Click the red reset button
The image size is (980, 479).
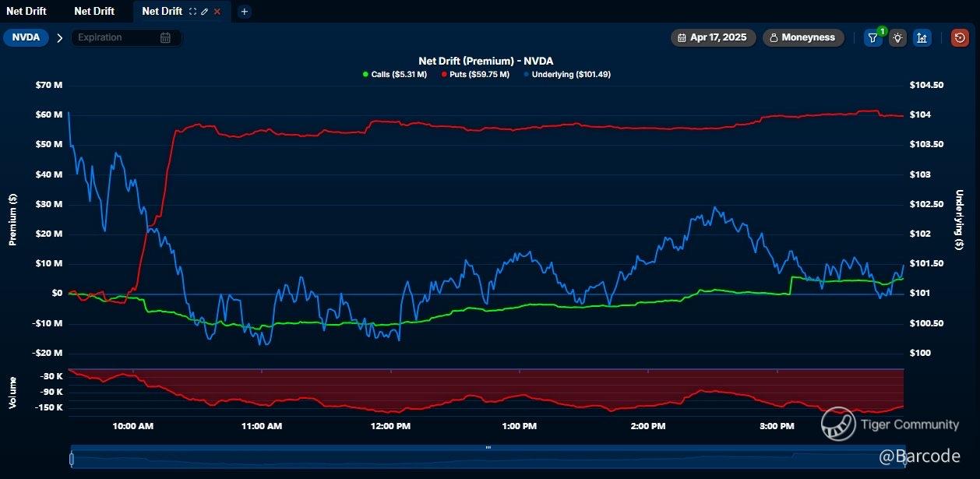(x=960, y=37)
